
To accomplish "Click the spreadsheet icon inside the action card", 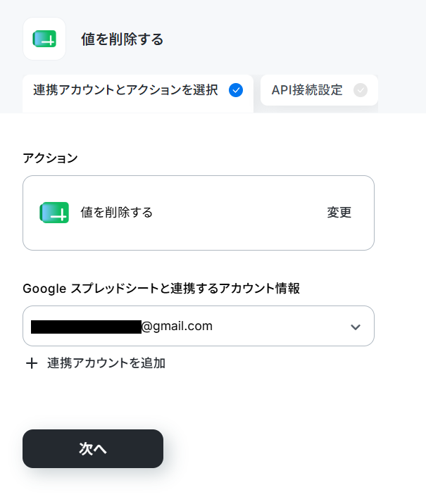I will (x=54, y=213).
